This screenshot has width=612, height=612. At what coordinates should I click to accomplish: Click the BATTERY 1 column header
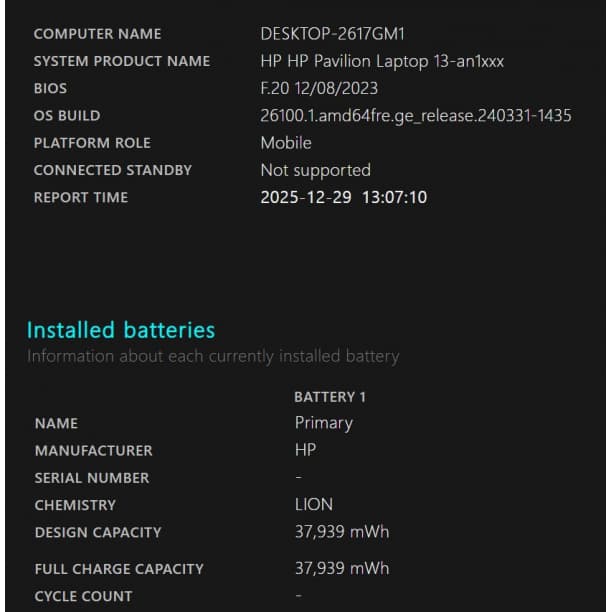330,397
